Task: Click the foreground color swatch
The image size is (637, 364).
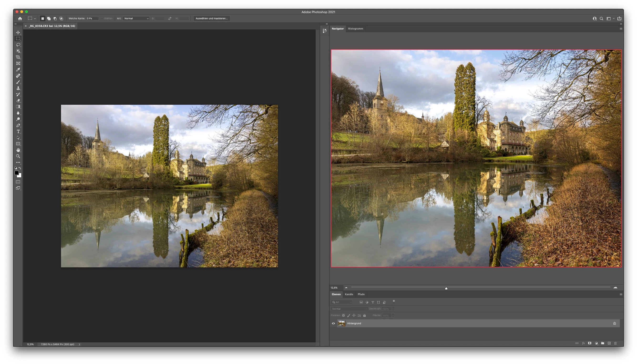Action: click(16, 173)
